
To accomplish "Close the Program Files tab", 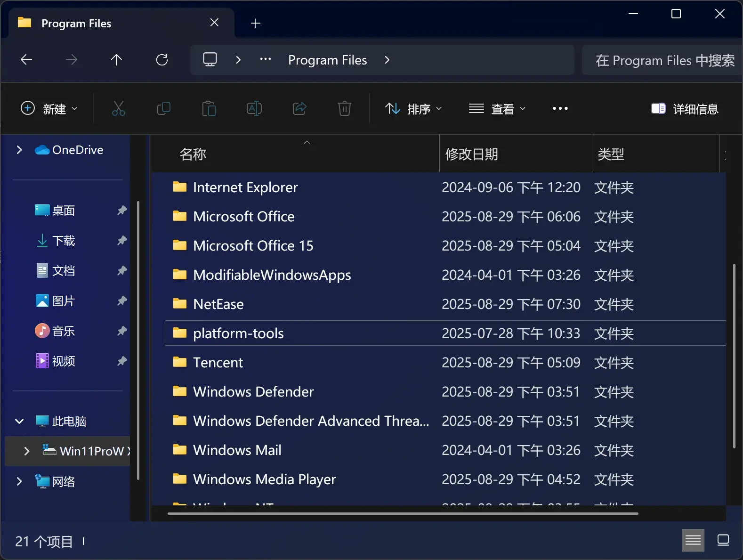I will coord(214,23).
